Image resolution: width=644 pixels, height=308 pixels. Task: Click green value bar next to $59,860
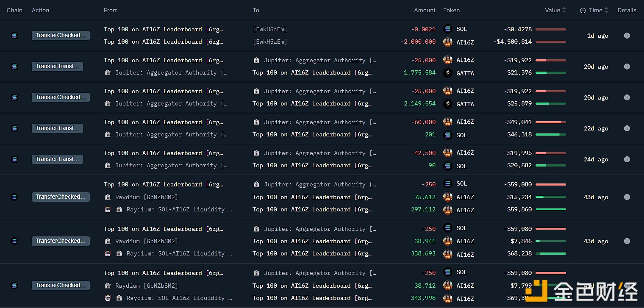pyautogui.click(x=551, y=209)
